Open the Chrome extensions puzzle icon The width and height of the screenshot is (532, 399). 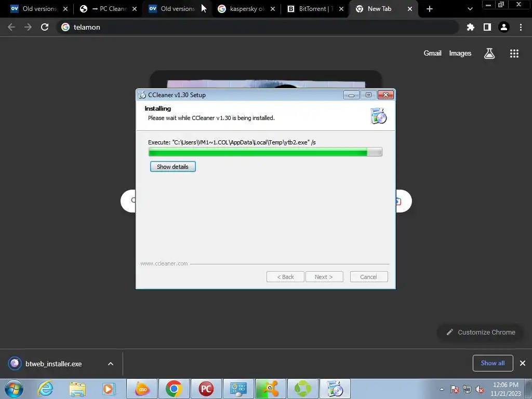pyautogui.click(x=471, y=27)
